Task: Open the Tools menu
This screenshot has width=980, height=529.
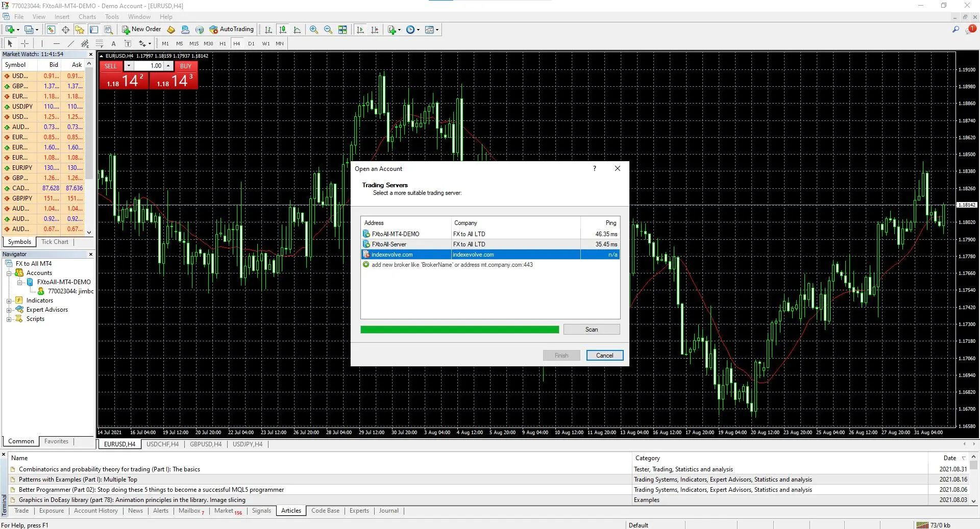Action: click(x=112, y=17)
